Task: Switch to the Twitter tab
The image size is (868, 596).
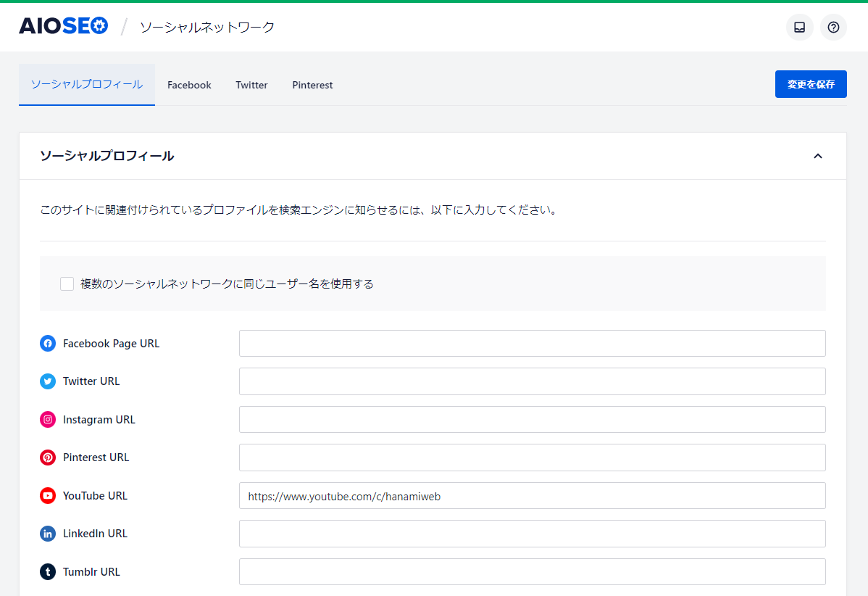Action: tap(251, 85)
